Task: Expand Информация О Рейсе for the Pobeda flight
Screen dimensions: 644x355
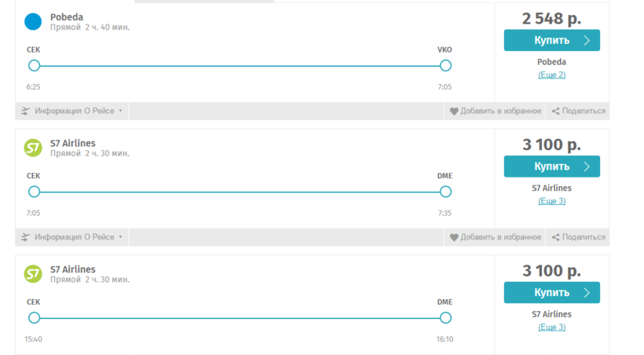Action: pyautogui.click(x=75, y=111)
